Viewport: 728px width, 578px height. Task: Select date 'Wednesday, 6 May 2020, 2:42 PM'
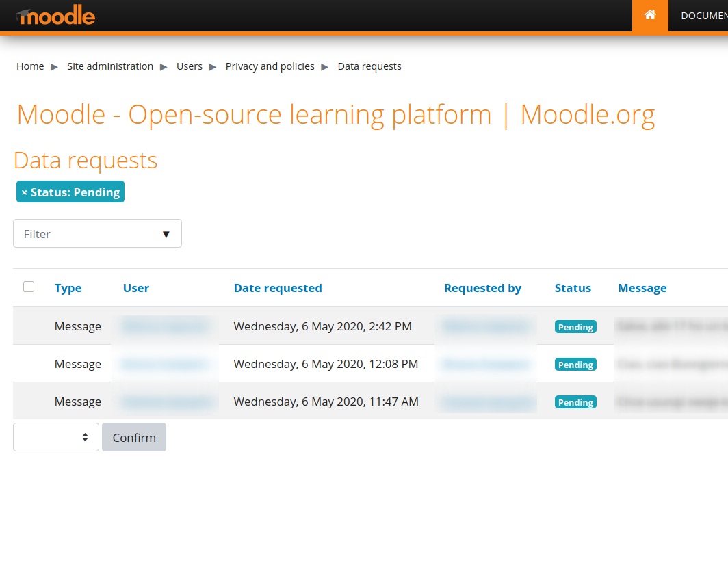tap(323, 326)
